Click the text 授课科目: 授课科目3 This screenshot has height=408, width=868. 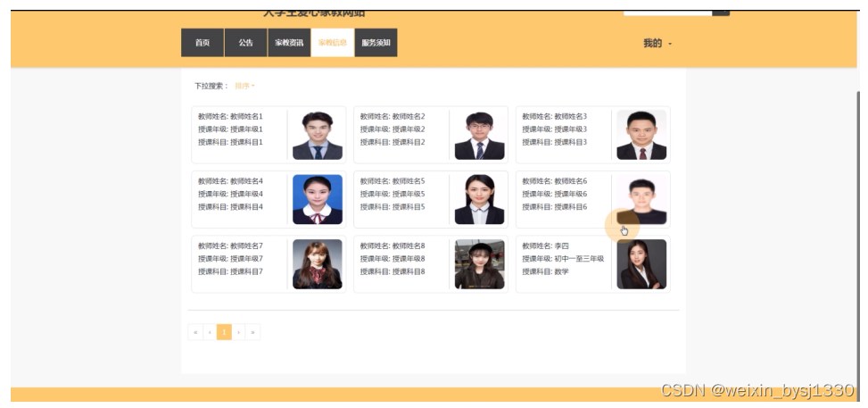pos(555,142)
